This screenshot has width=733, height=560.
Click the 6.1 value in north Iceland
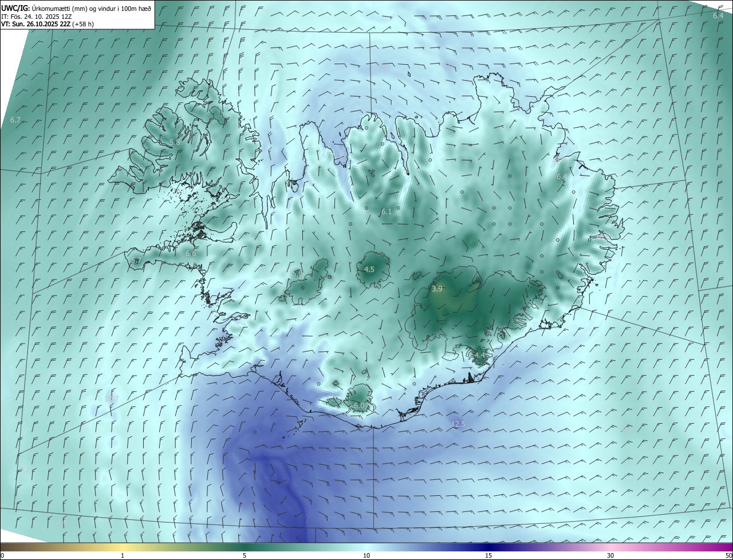tap(387, 211)
